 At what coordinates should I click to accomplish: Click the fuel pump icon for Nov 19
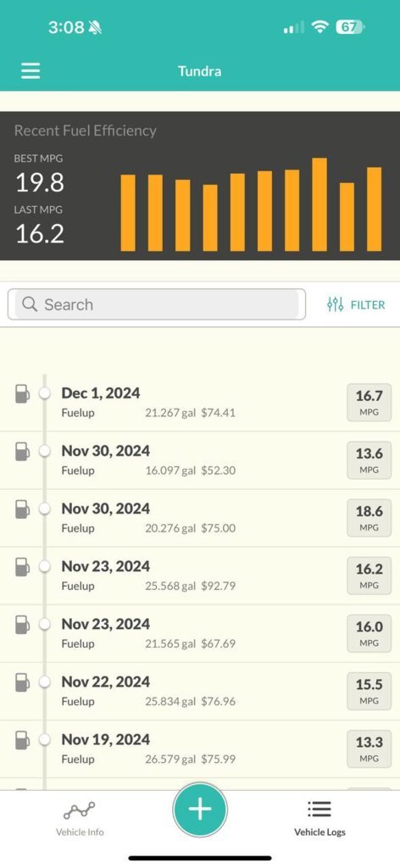tap(22, 739)
